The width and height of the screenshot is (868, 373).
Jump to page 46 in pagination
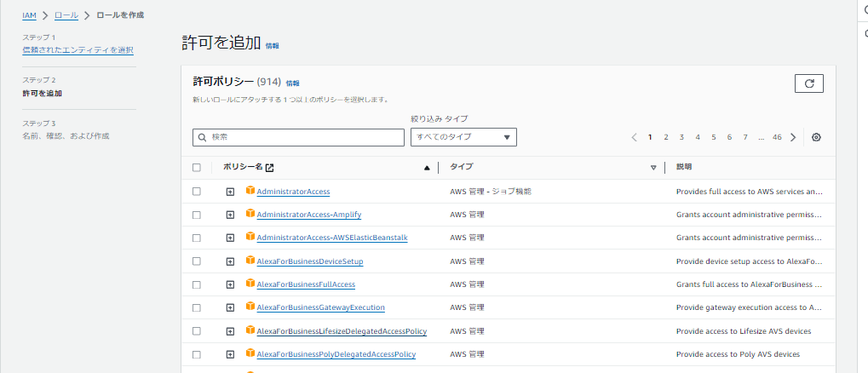[777, 137]
